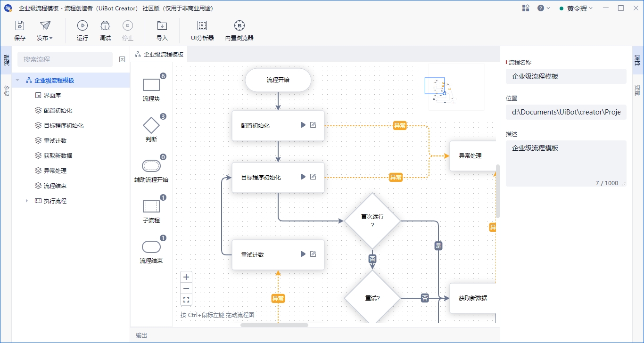Click the 重试? decision diamond

pyautogui.click(x=372, y=298)
